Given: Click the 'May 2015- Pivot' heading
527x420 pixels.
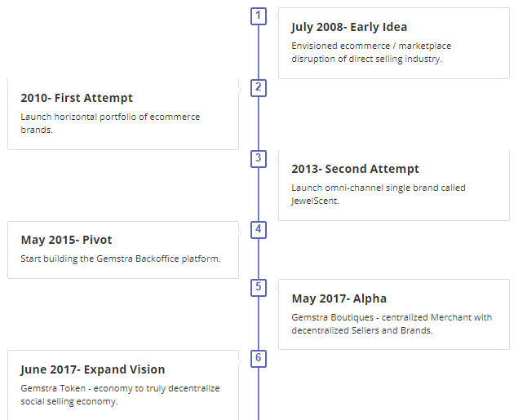Looking at the screenshot, I should pyautogui.click(x=66, y=240).
